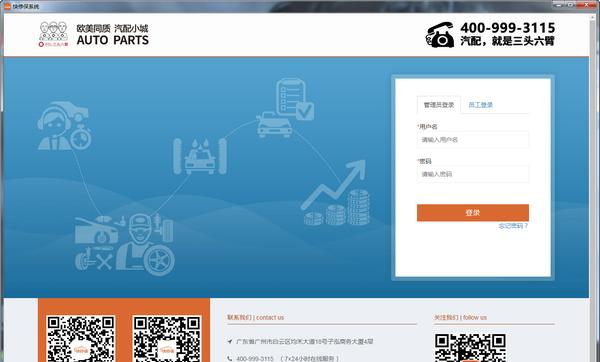This screenshot has width=600, height=362.
Task: Click the customer service headset icon
Action: (x=64, y=126)
